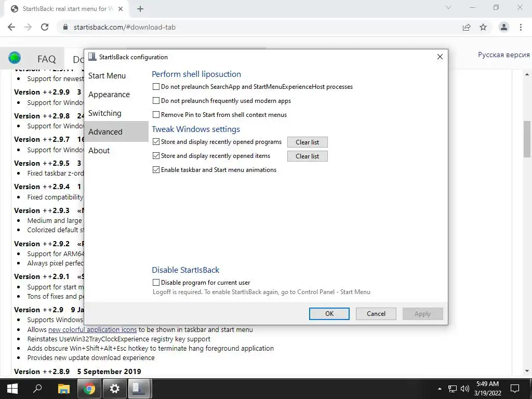
Task: Click the scrollbar down arrow
Action: click(x=527, y=371)
